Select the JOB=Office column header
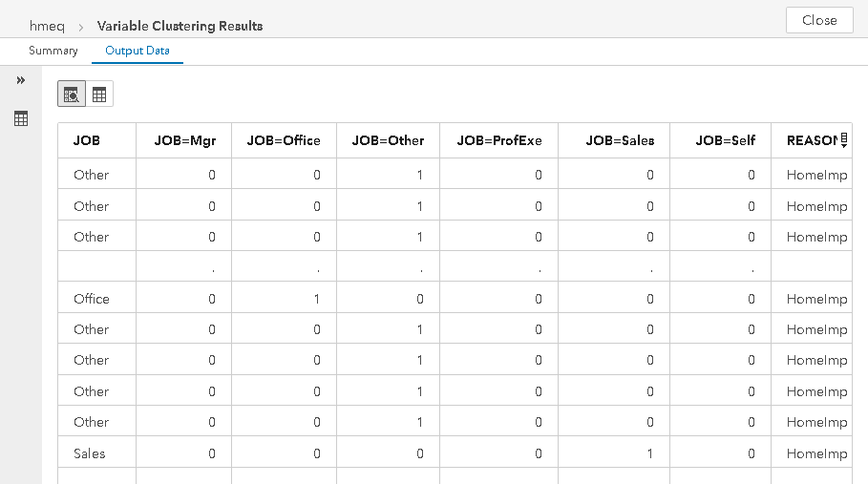Viewport: 868px width, 484px height. 284,140
